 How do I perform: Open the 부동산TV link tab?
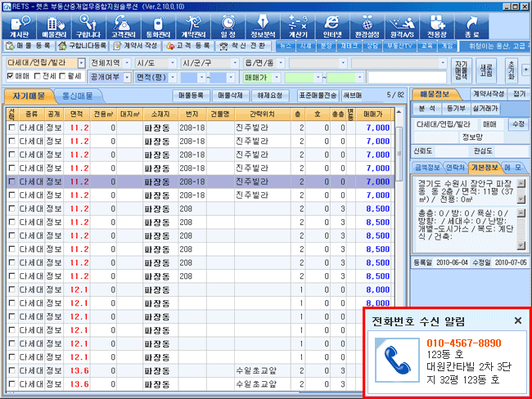pyautogui.click(x=399, y=46)
